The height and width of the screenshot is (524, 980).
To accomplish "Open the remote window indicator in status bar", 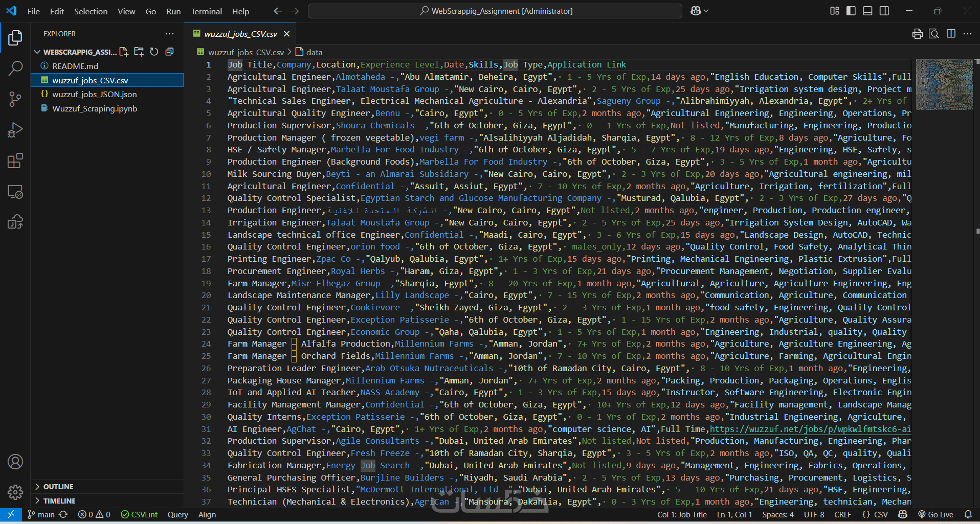I will pos(11,514).
